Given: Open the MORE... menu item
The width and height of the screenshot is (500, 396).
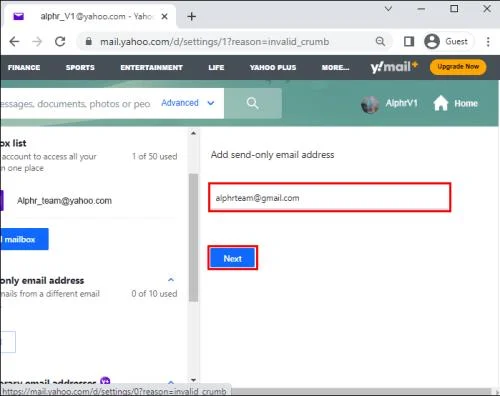Looking at the screenshot, I should tap(335, 67).
